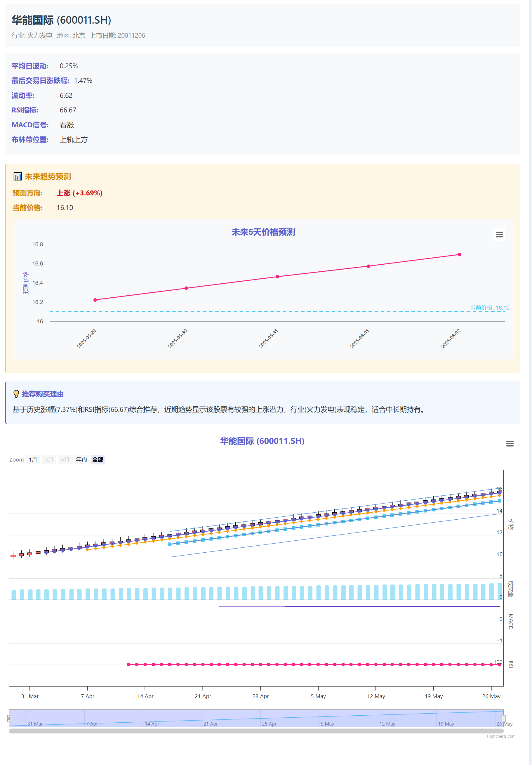The height and width of the screenshot is (765, 532).
Task: Click the left navigator range handle
Action: pyautogui.click(x=9, y=718)
